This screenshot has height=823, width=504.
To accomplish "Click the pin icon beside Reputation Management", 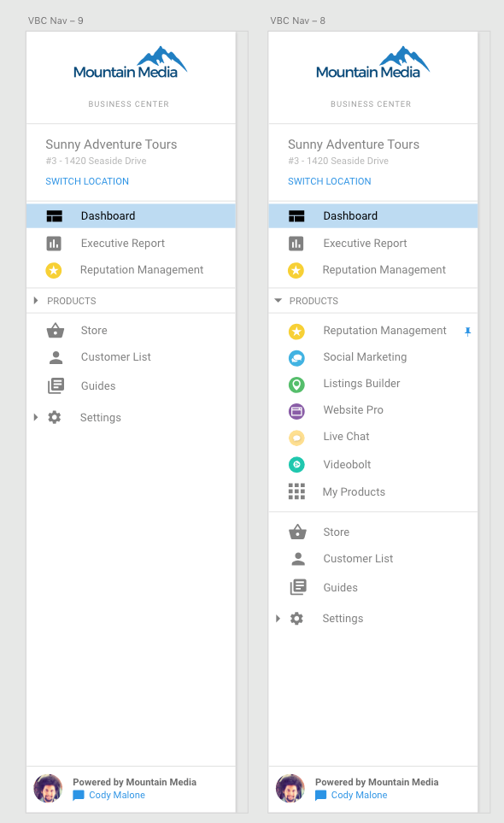I will coord(468,332).
